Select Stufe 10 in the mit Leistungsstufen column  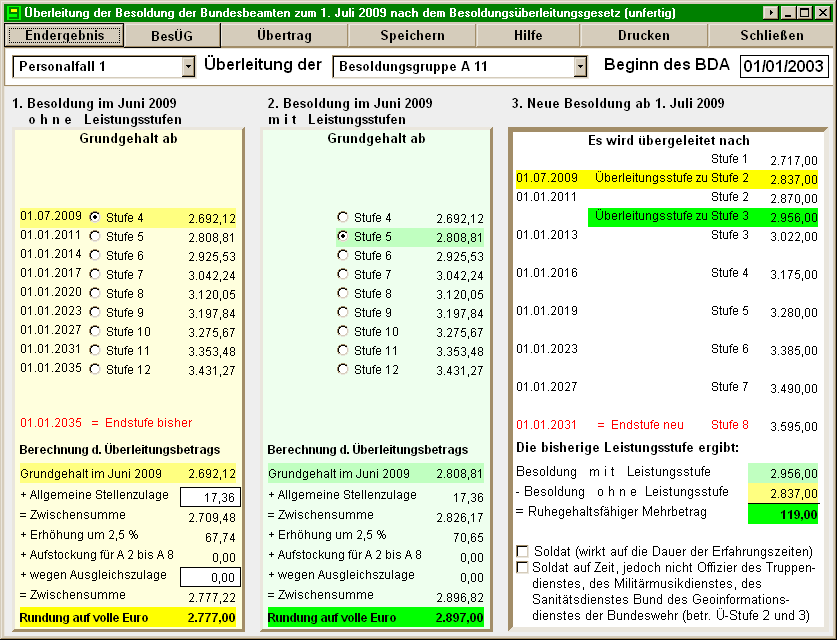tap(343, 331)
